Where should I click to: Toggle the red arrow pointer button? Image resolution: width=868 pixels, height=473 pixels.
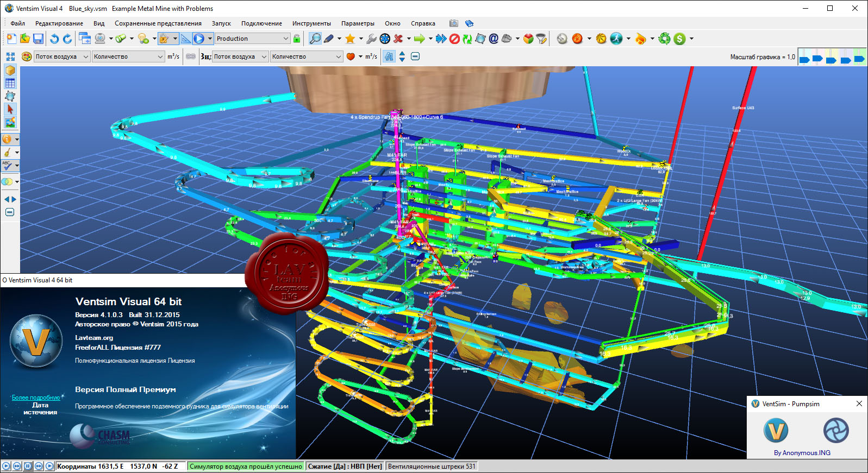tap(10, 109)
